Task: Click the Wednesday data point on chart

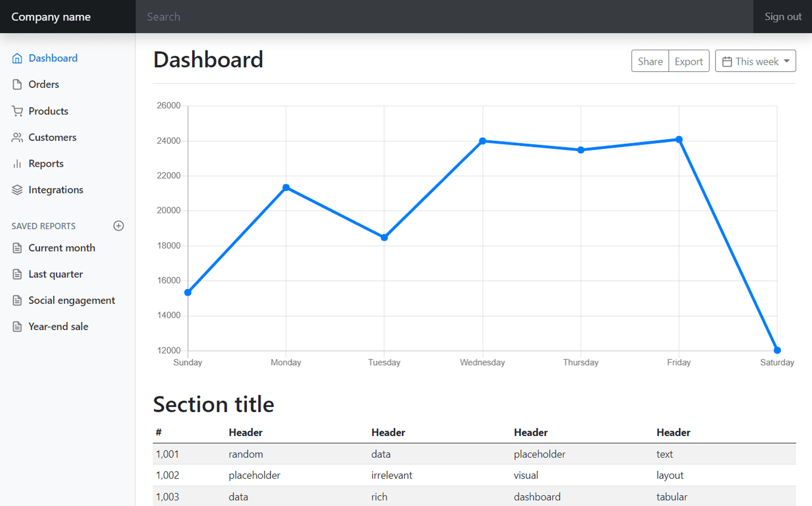Action: tap(483, 141)
